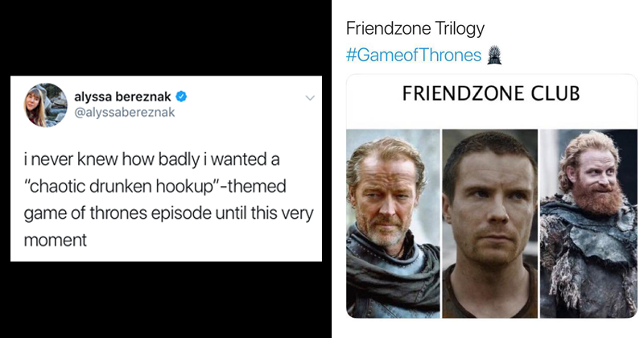Screen dimensions: 644x338
Task: Click the "Friendzone Trilogy" tweet text
Action: click(x=415, y=30)
